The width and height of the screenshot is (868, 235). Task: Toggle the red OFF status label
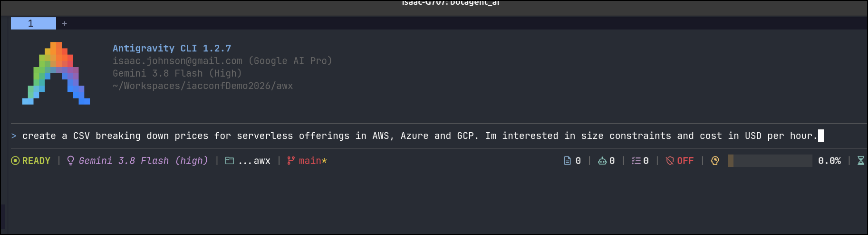[685, 161]
